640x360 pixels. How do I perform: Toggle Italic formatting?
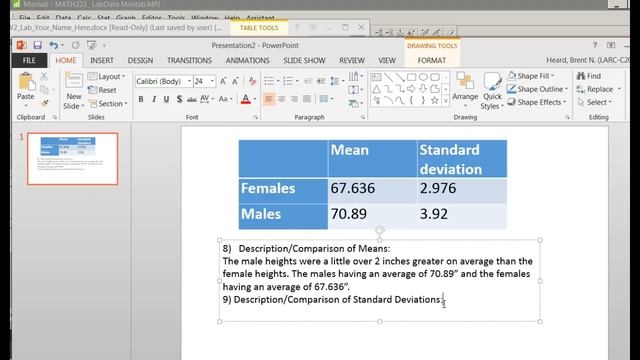154,99
